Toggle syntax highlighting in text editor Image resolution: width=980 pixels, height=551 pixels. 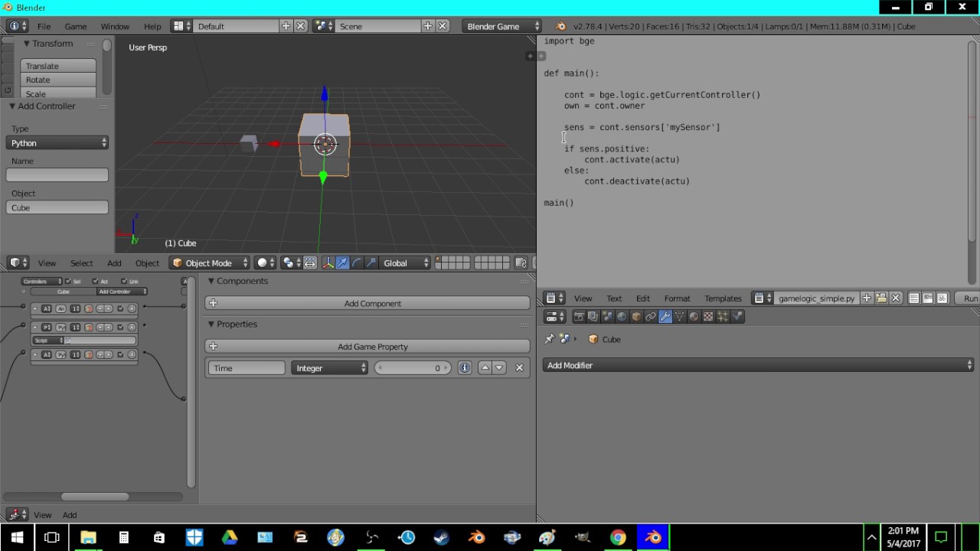pyautogui.click(x=942, y=298)
